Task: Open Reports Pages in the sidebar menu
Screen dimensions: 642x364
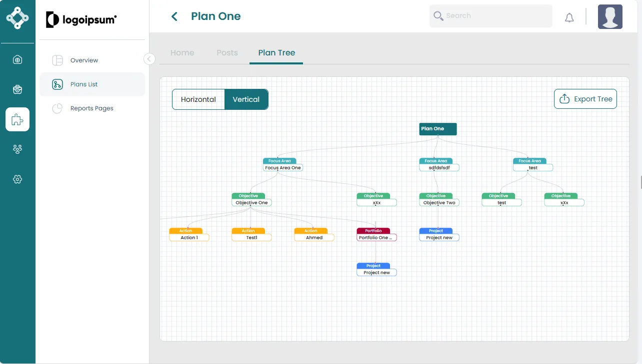Action: click(92, 108)
